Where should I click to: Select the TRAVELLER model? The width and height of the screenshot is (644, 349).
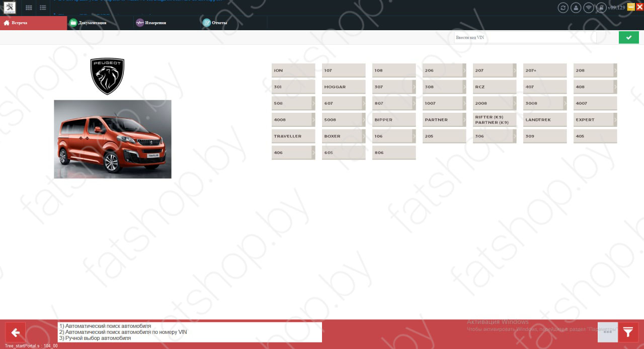(293, 136)
